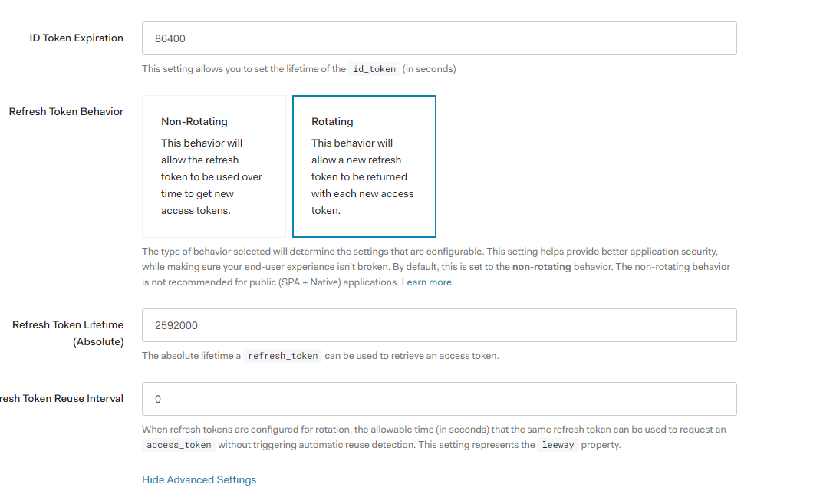833x504 pixels.
Task: Select the Non-Rotating refresh token behavior
Action: coord(213,166)
